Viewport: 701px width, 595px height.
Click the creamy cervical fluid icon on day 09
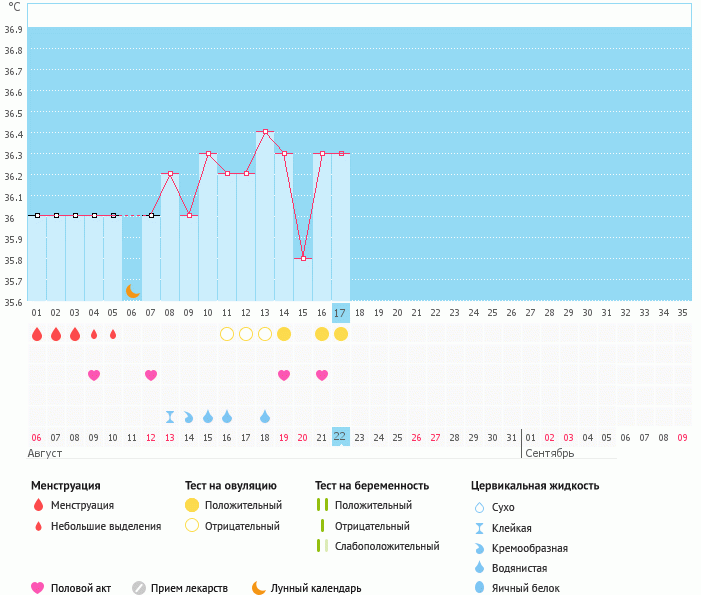coord(189,416)
